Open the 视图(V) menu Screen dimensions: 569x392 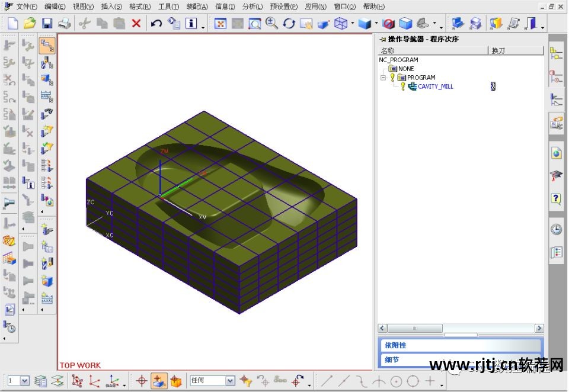83,7
